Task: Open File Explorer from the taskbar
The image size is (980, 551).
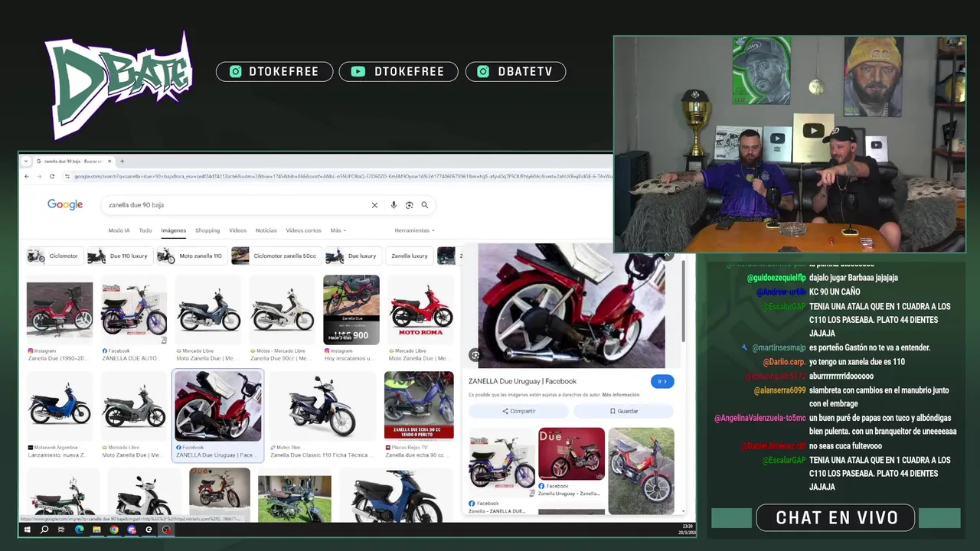Action: (x=96, y=530)
